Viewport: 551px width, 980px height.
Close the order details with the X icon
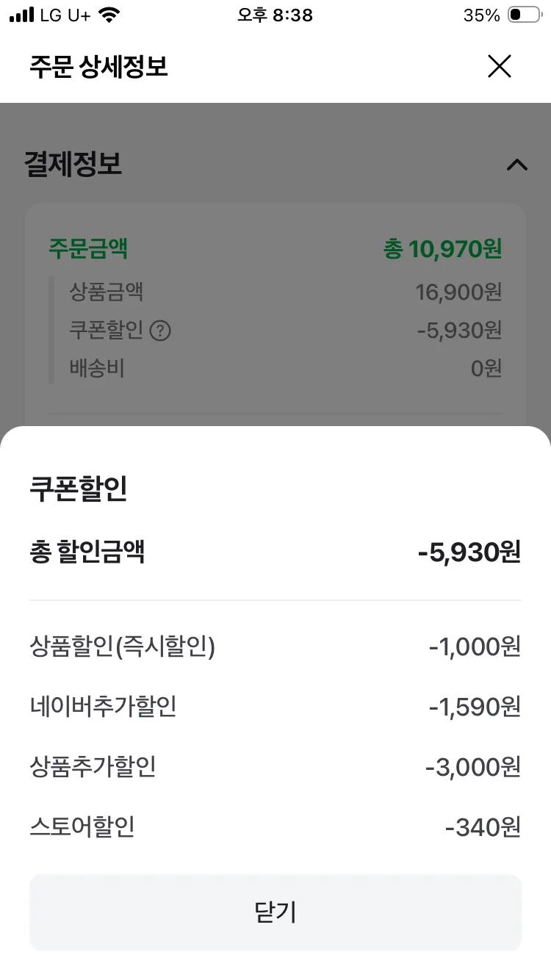500,67
